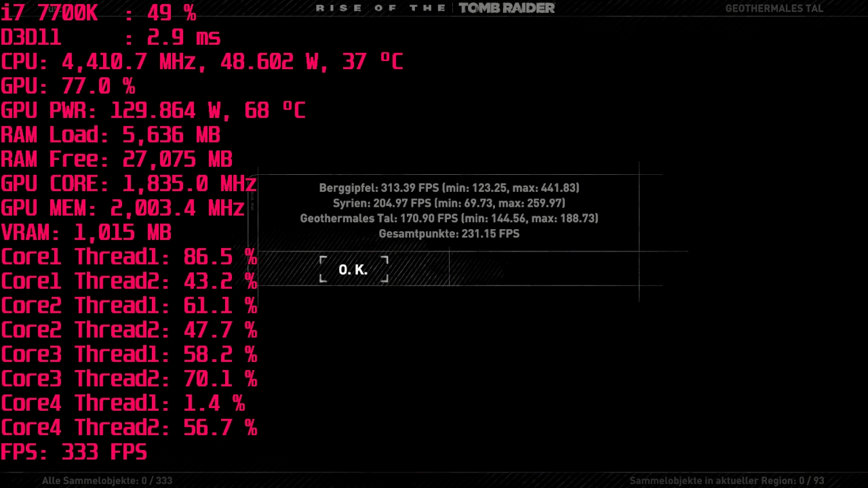The width and height of the screenshot is (868, 488).
Task: Click the Syrien 204.97 FPS result line
Action: click(x=449, y=203)
